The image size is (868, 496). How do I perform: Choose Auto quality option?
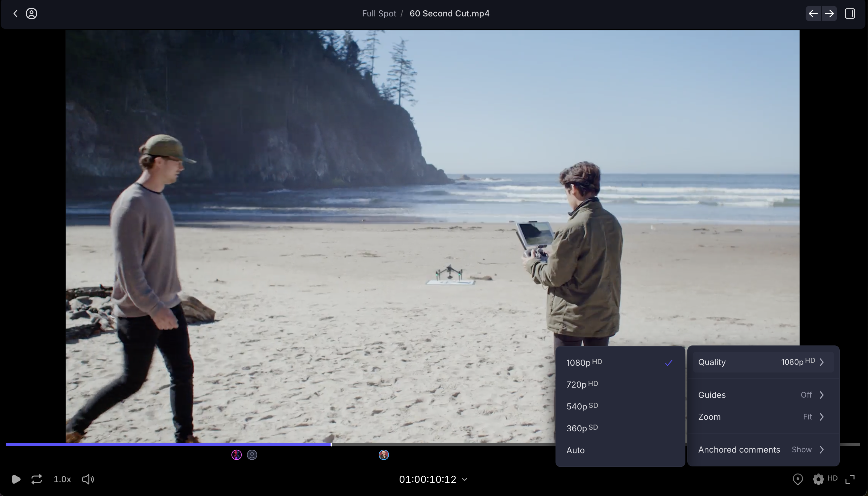tap(575, 450)
